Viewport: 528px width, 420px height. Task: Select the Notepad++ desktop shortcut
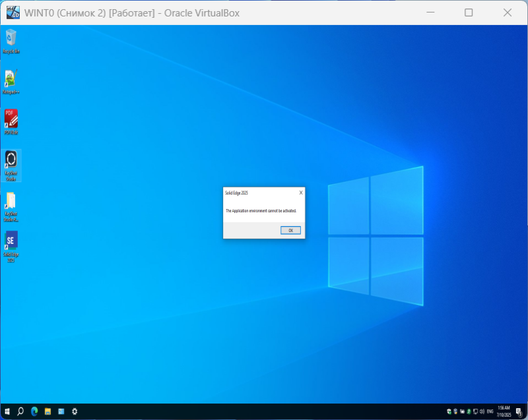pos(11,82)
